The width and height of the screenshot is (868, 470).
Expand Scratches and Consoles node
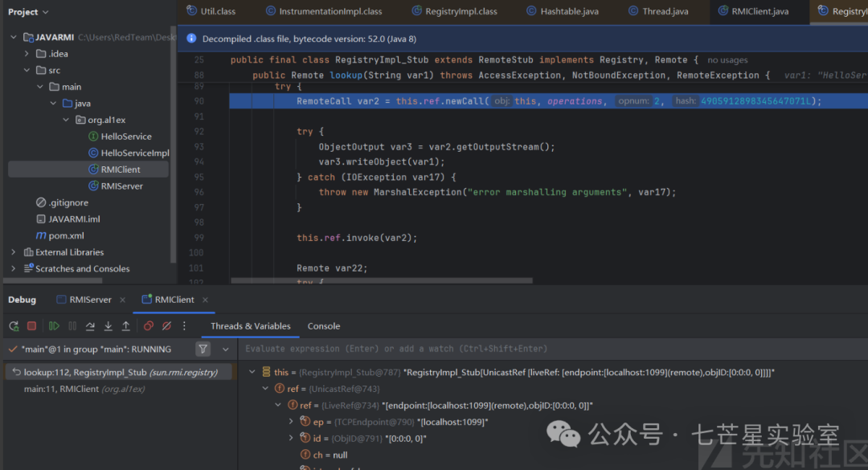14,268
